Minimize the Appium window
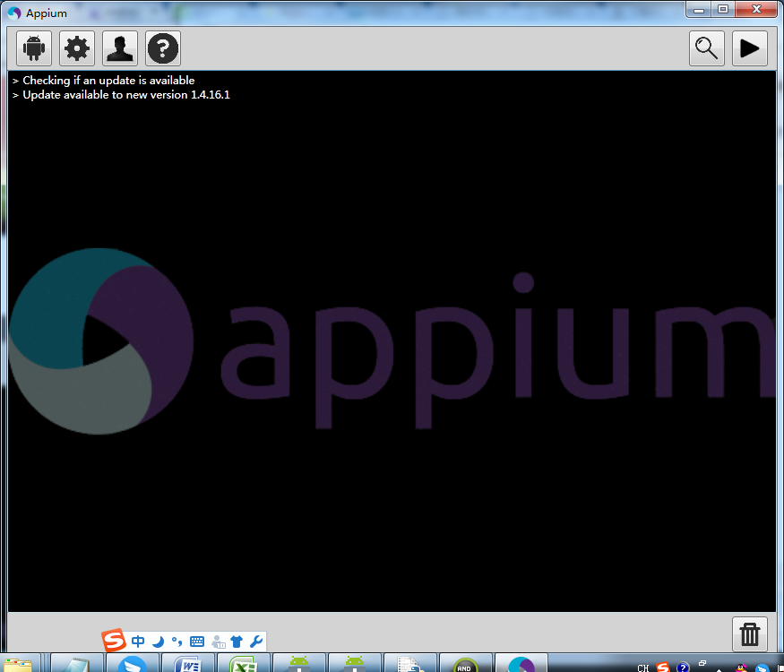This screenshot has height=672, width=784. pyautogui.click(x=699, y=10)
